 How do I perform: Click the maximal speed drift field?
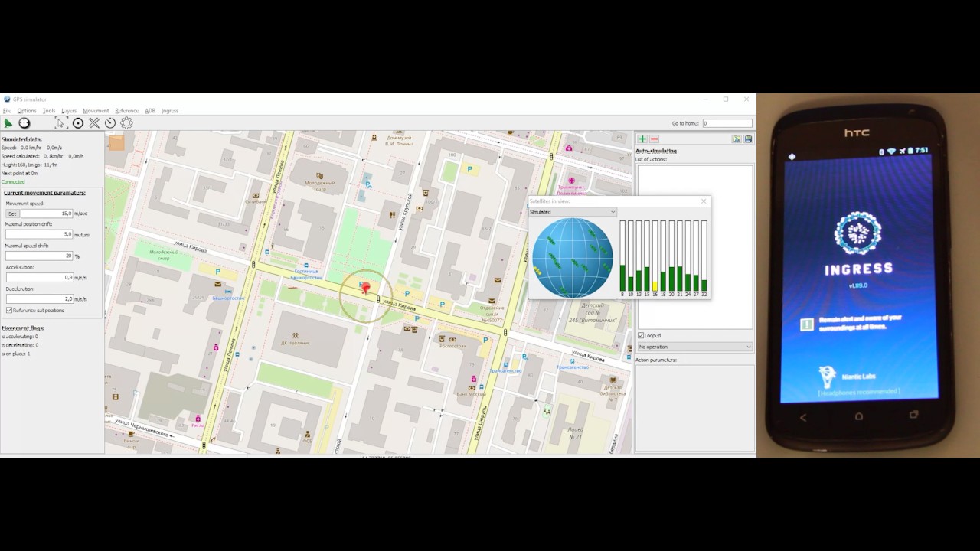[x=39, y=256]
